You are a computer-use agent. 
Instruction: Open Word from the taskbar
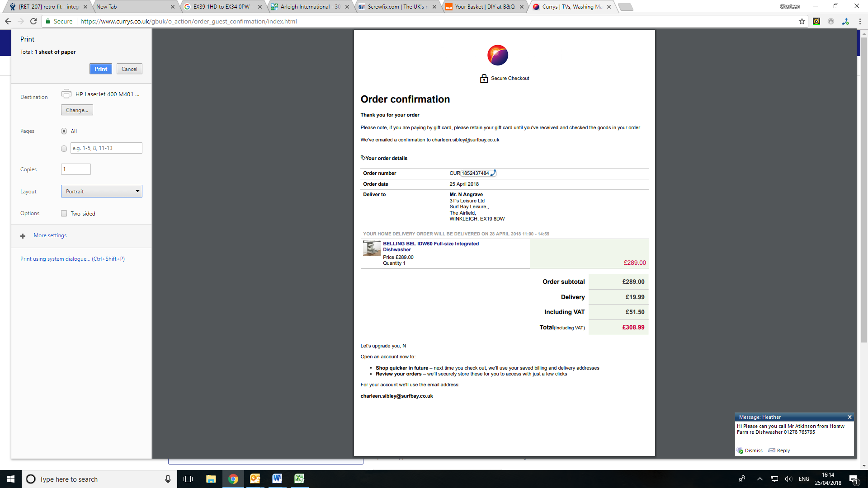pyautogui.click(x=277, y=479)
